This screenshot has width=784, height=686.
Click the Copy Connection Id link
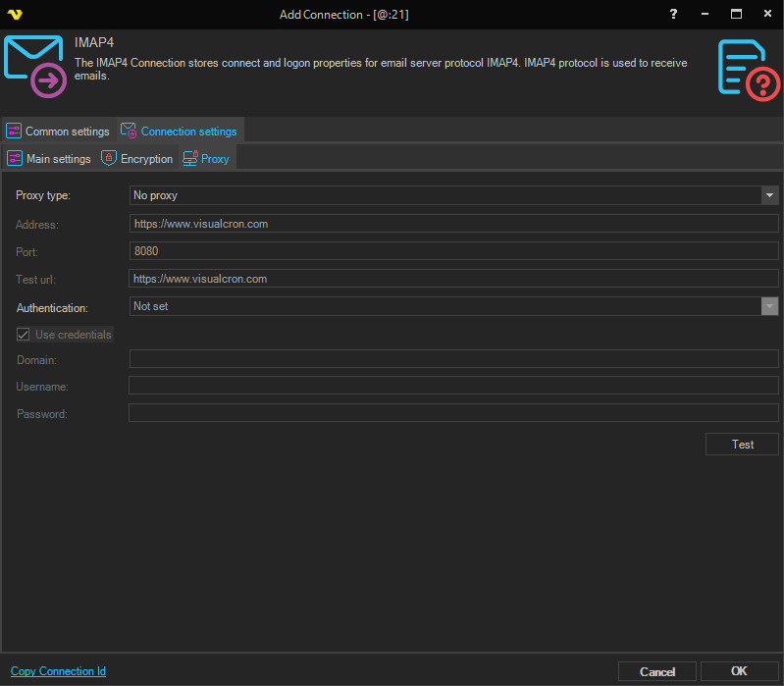coord(58,671)
